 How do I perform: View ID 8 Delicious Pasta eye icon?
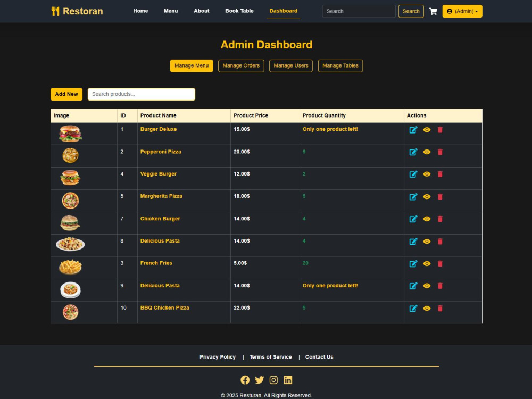(427, 241)
